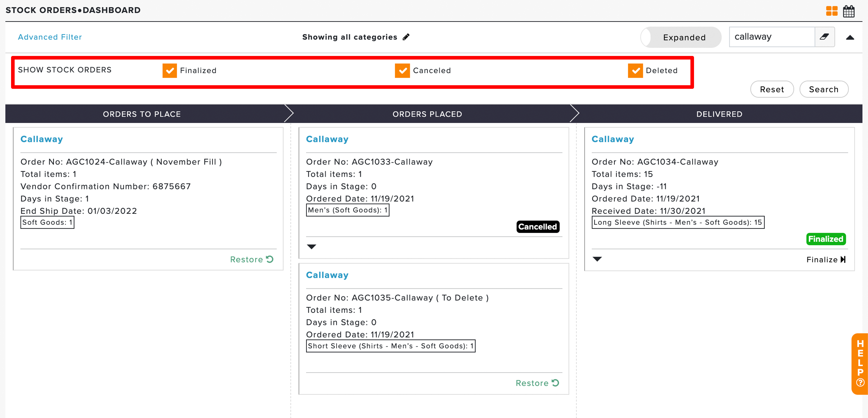Viewport: 868px width, 418px height.
Task: Click the Showing all categories label
Action: pyautogui.click(x=350, y=37)
